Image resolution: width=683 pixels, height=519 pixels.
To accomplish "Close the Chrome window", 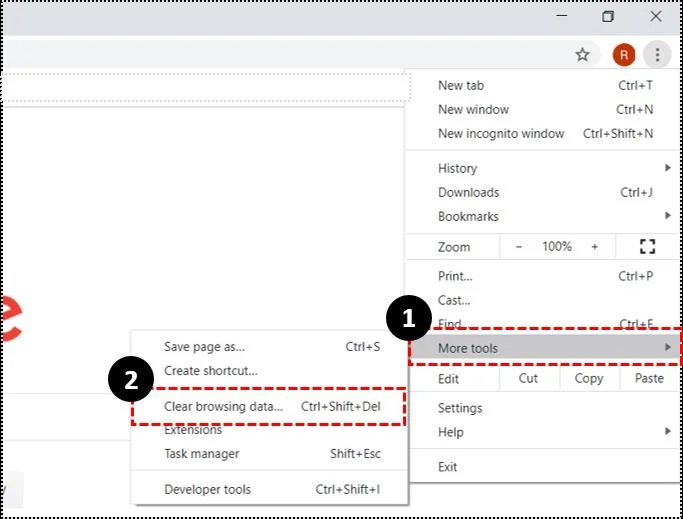I will click(656, 17).
